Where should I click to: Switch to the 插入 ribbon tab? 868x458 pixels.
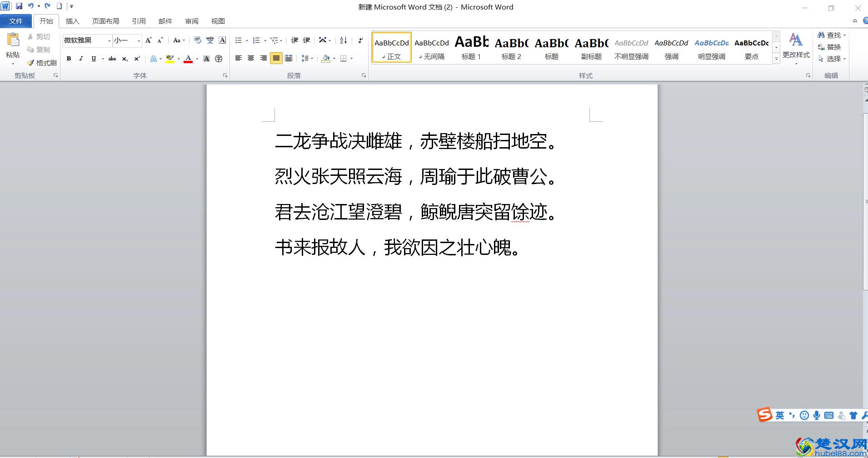[x=73, y=21]
